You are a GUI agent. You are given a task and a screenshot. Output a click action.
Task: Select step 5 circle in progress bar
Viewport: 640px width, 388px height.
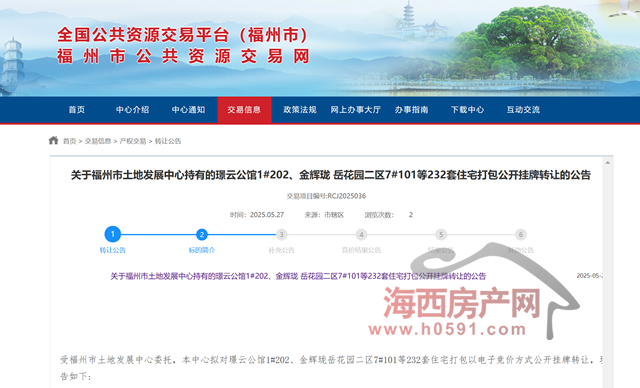(x=441, y=235)
